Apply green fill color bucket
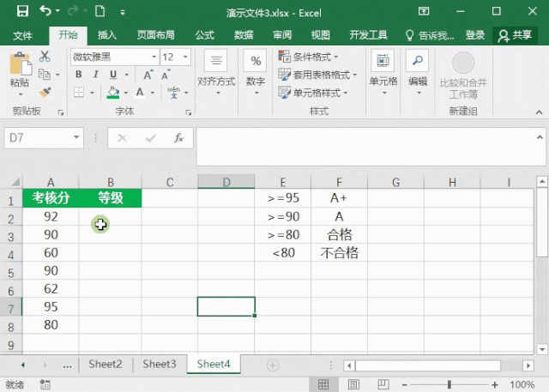Screen dimensions: 549x392 click(112, 93)
